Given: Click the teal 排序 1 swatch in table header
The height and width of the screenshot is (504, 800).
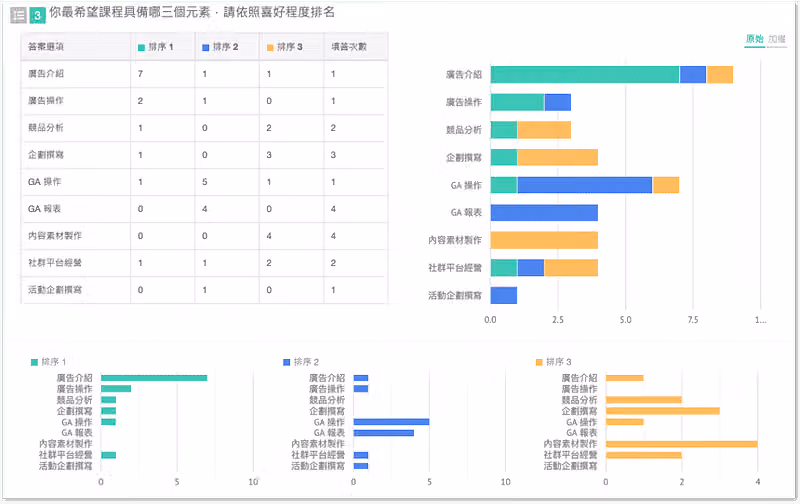Looking at the screenshot, I should click(x=141, y=47).
